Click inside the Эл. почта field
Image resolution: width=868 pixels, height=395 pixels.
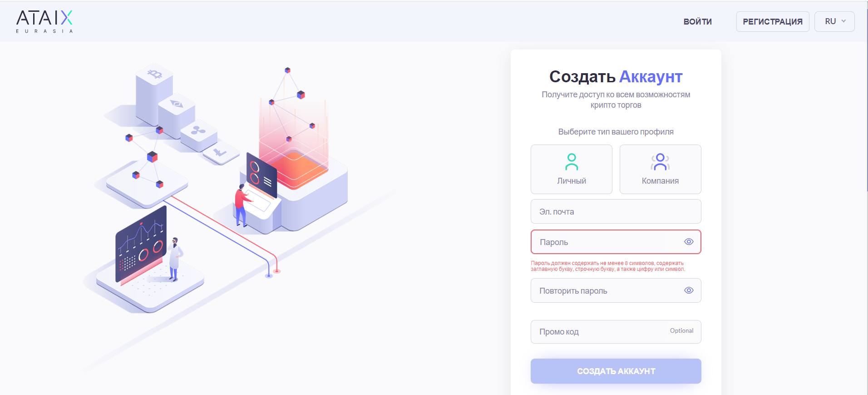click(x=615, y=211)
